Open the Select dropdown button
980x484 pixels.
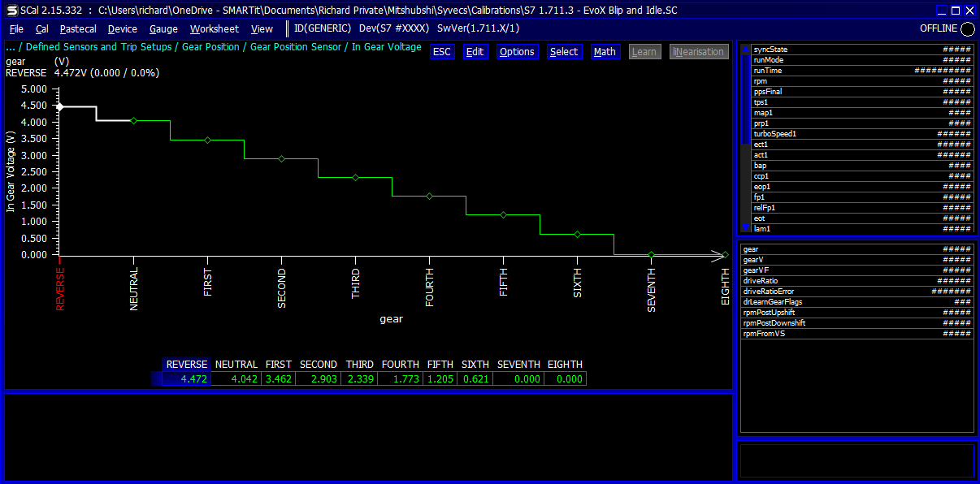tap(564, 52)
